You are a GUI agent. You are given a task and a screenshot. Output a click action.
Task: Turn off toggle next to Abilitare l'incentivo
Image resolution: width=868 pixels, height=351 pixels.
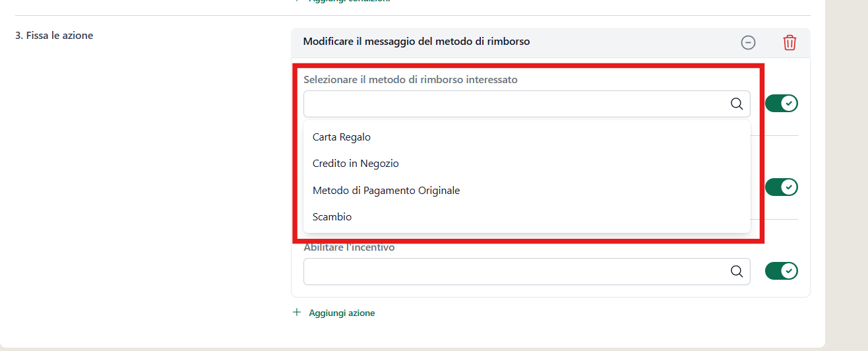[782, 271]
